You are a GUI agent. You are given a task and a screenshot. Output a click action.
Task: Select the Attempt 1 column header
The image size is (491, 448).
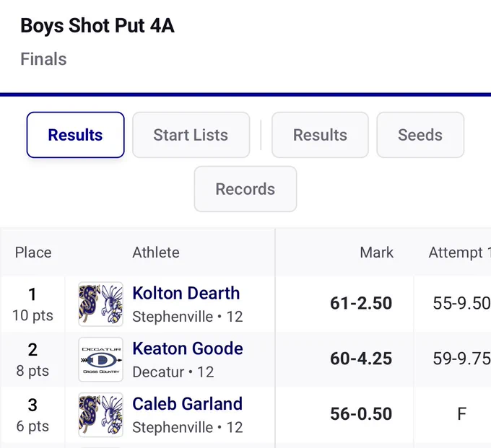point(460,252)
